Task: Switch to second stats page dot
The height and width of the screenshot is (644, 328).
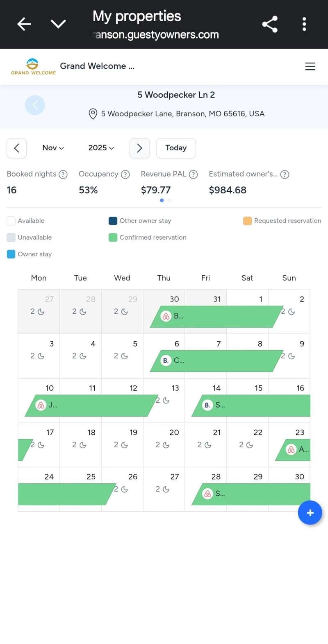Action: click(170, 200)
